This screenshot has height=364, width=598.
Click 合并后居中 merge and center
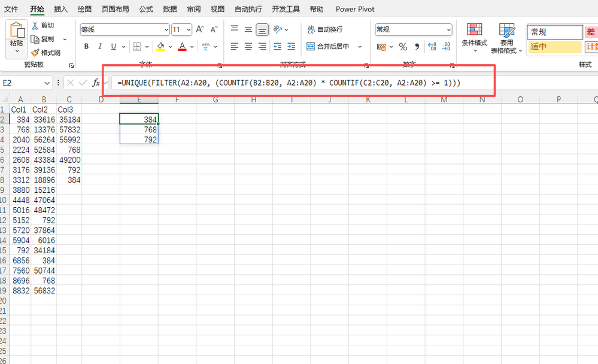328,46
